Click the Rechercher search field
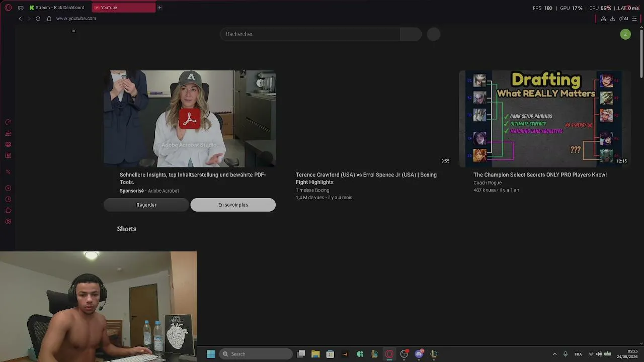Image resolution: width=644 pixels, height=362 pixels. pos(310,34)
